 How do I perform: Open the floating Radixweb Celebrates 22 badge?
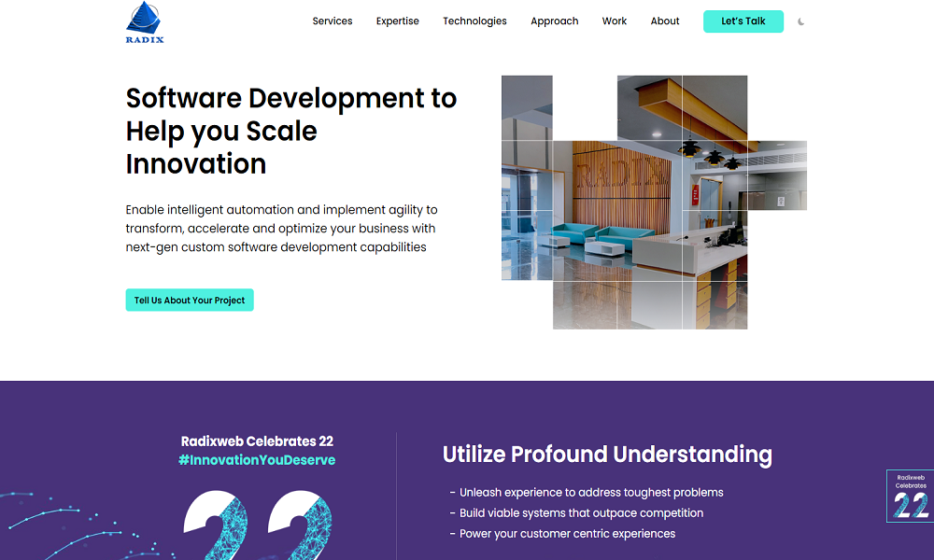pos(910,496)
